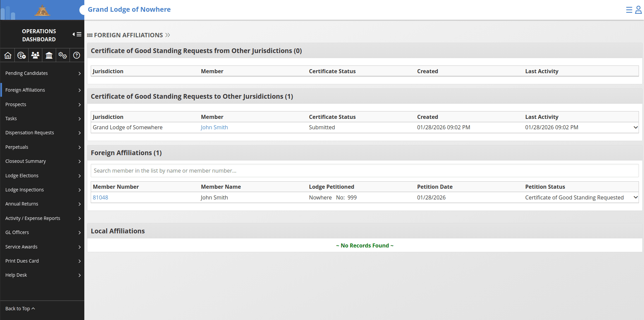Open the settings gears icon
The height and width of the screenshot is (320, 644).
pyautogui.click(x=63, y=55)
